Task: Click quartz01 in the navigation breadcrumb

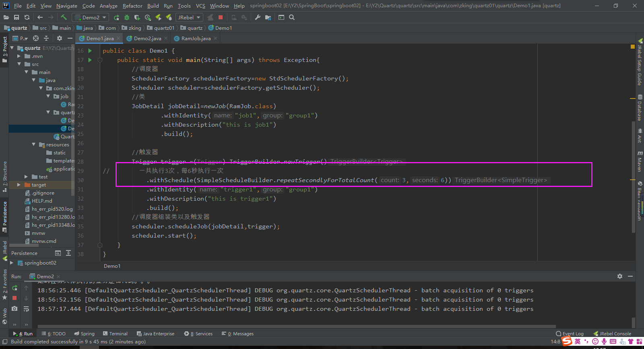Action: tap(161, 28)
